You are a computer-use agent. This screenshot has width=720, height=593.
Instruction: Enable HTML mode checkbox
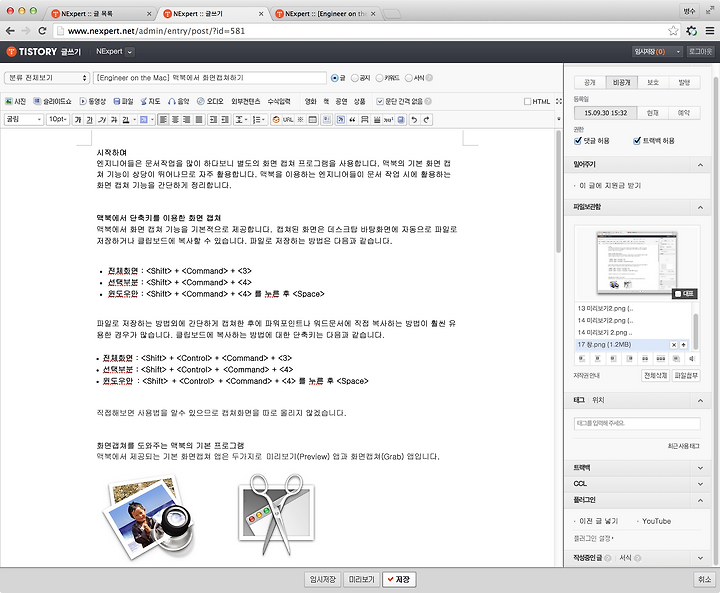click(528, 102)
